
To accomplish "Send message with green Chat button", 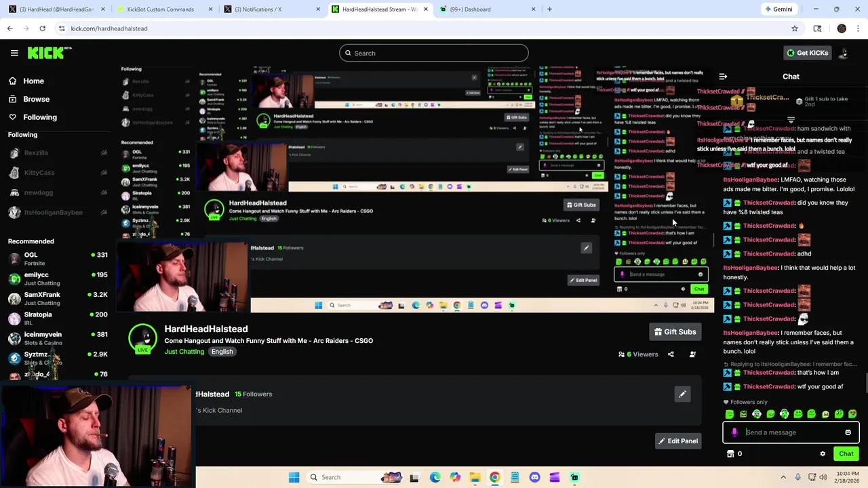I will click(x=846, y=454).
